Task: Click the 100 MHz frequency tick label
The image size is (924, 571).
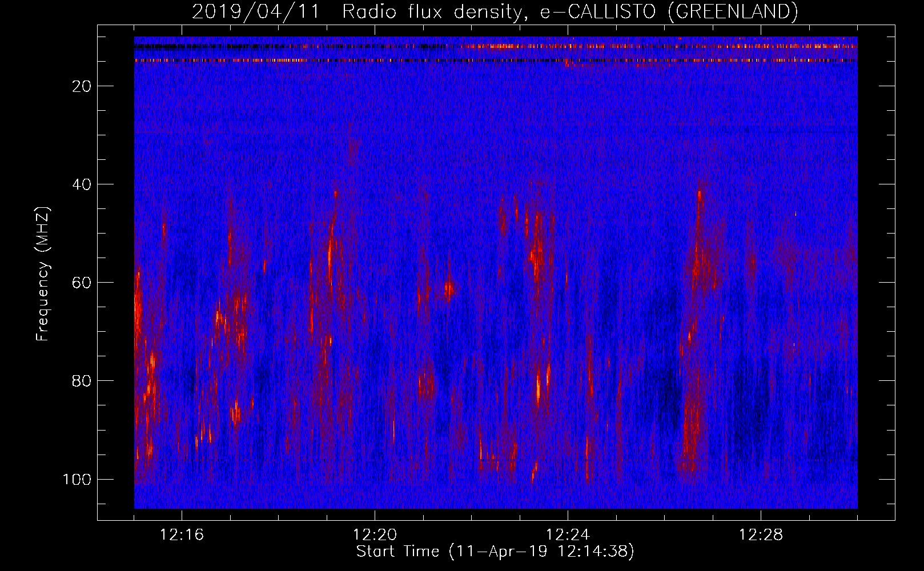Action: tap(77, 479)
